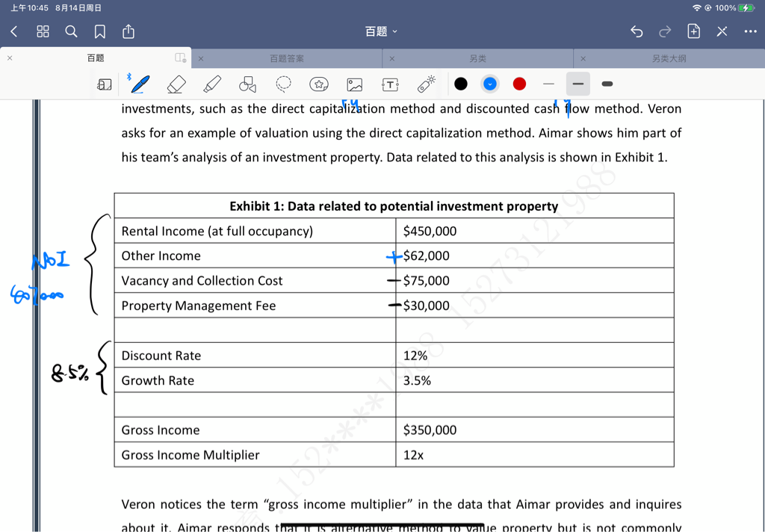
Task: Select the Laser pointer tool
Action: [x=427, y=84]
